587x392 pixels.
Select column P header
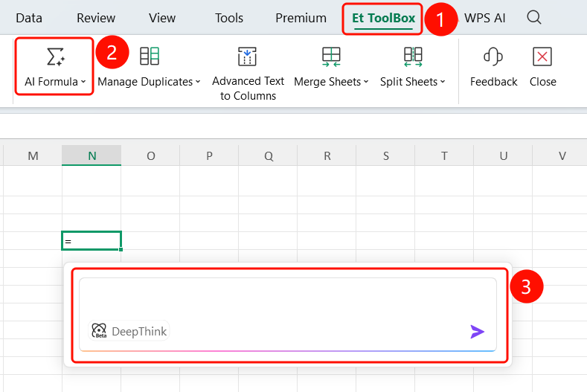click(x=209, y=155)
